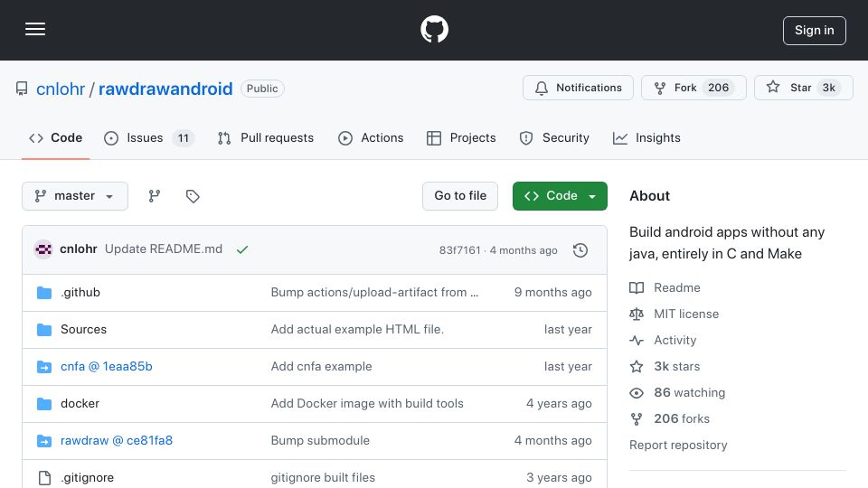Open the Pull requests tab
The height and width of the screenshot is (488, 868).
click(x=266, y=137)
